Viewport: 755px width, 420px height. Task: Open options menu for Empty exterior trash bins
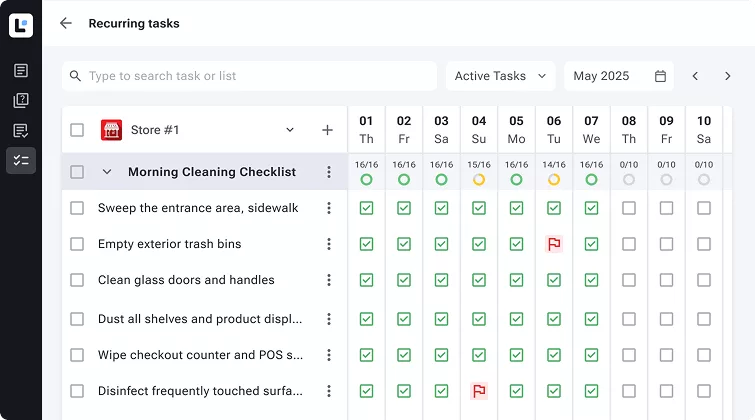329,244
